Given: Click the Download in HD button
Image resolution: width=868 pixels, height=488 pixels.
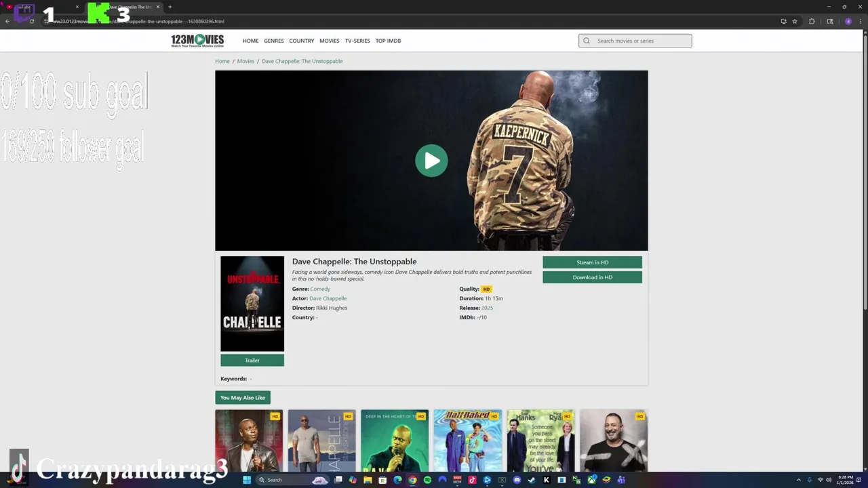Looking at the screenshot, I should pyautogui.click(x=592, y=277).
